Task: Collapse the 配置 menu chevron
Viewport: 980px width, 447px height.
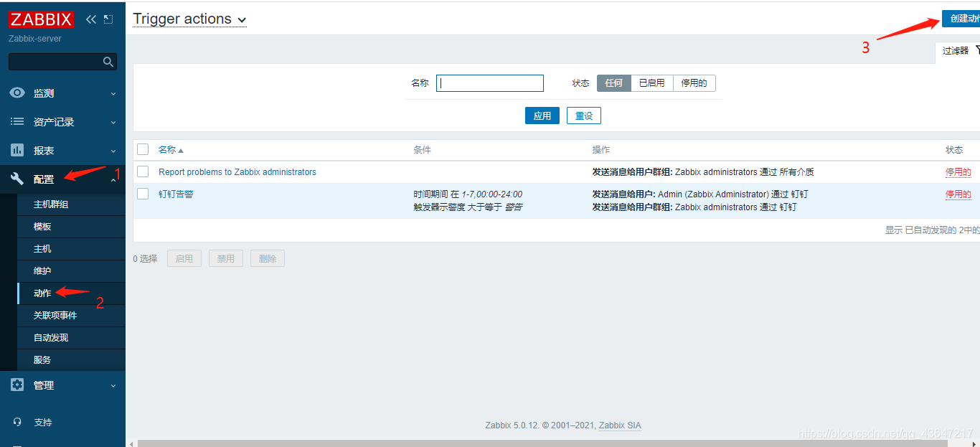Action: [x=113, y=179]
